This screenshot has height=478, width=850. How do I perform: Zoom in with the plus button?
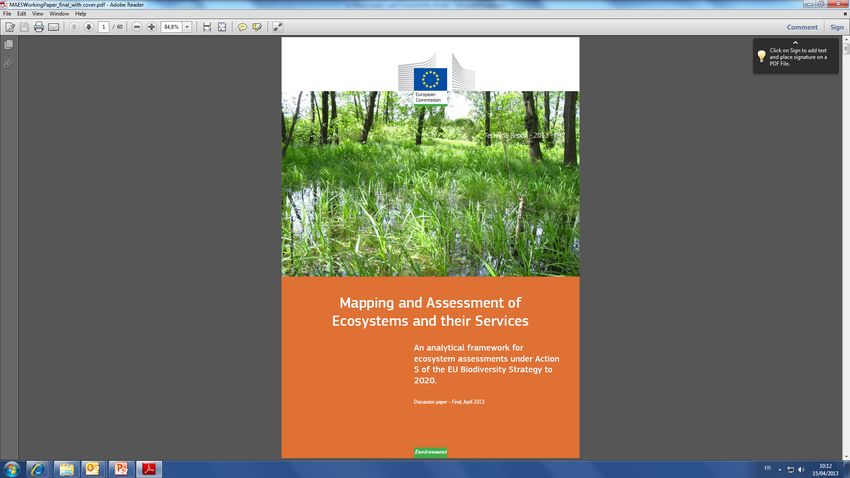click(x=151, y=27)
